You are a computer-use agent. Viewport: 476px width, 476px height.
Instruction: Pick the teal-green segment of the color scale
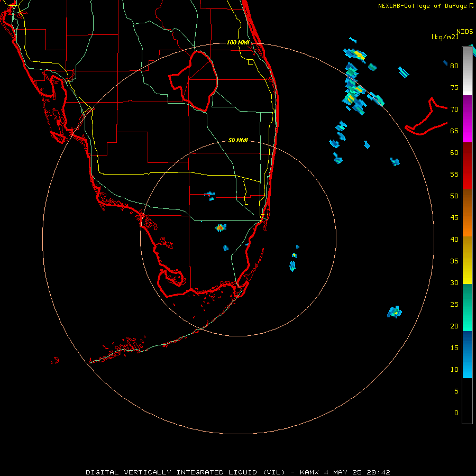[467, 307]
